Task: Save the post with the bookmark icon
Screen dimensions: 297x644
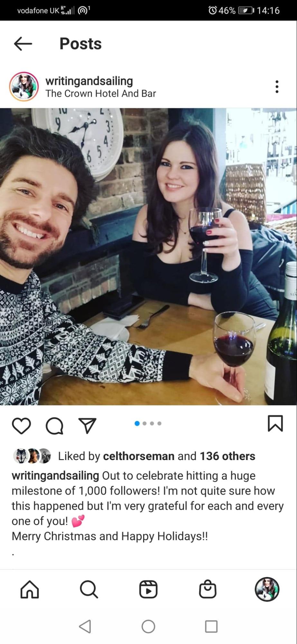Action: click(275, 423)
